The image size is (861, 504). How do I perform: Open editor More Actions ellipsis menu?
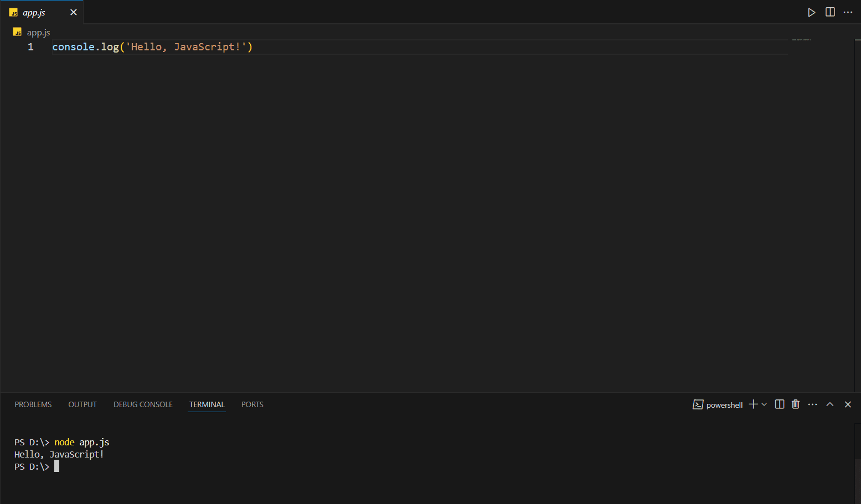[848, 12]
